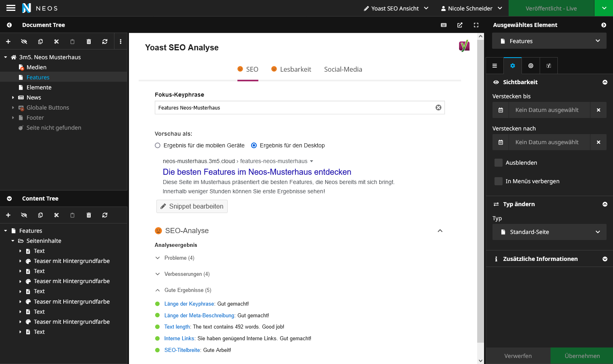Open the hamburger main menu
The width and height of the screenshot is (613, 364).
[x=11, y=8]
